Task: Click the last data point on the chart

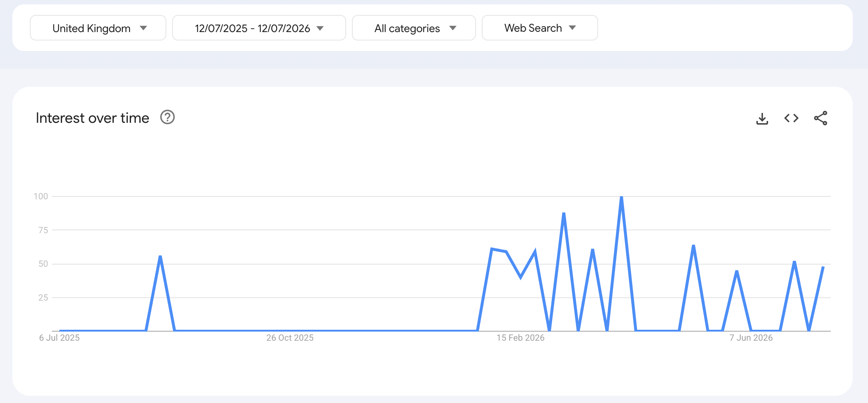Action: [823, 267]
